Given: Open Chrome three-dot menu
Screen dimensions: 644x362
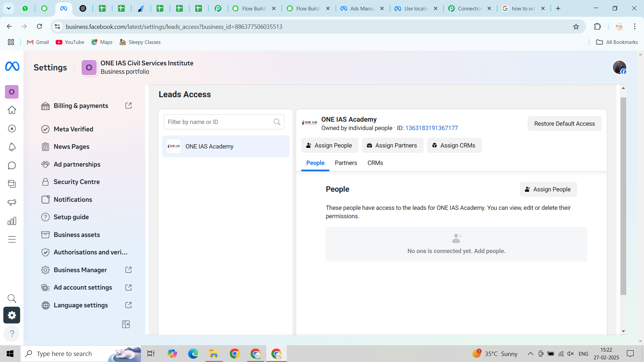Looking at the screenshot, I should point(635,26).
